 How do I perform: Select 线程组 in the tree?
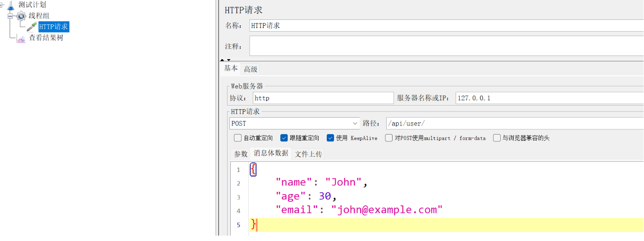[39, 16]
